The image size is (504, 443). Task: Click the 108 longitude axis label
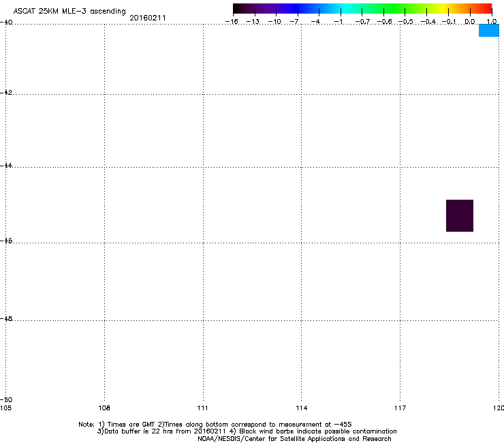click(x=104, y=408)
